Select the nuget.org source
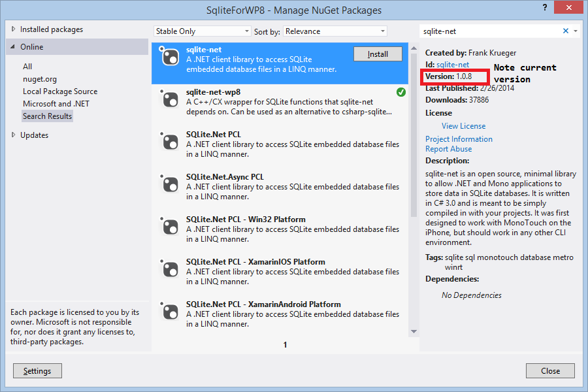The image size is (588, 392). click(40, 79)
